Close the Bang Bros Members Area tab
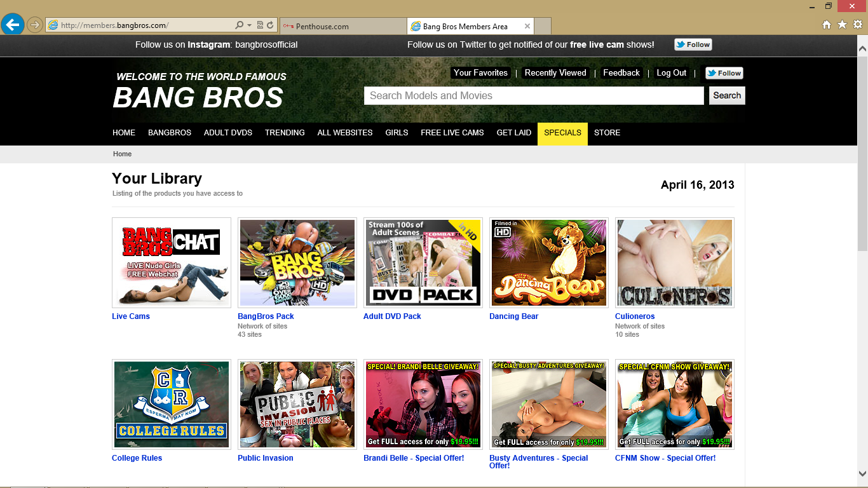Viewport: 868px width, 488px height. [527, 26]
